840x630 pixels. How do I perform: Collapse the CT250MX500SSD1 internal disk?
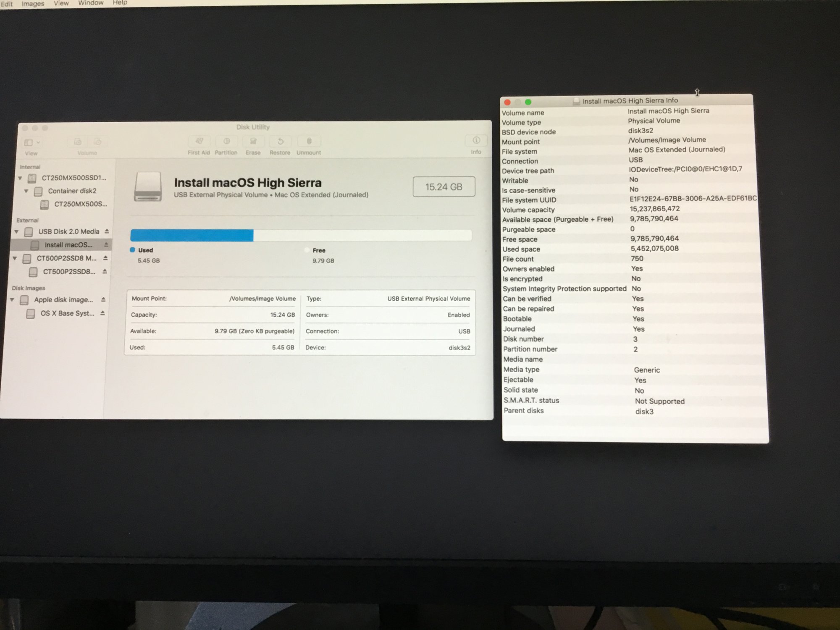pos(20,178)
